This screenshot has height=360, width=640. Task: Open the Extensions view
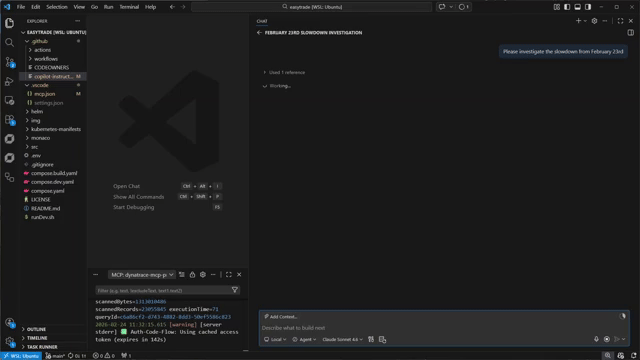tap(9, 120)
